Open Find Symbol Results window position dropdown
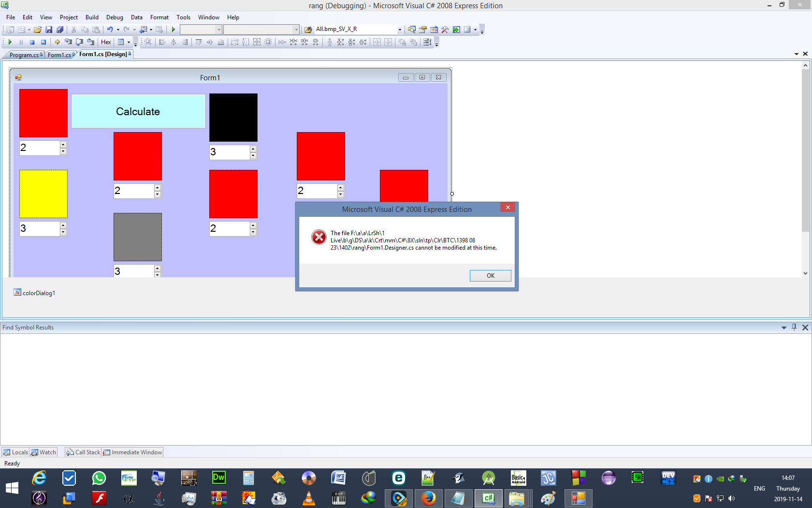This screenshot has width=812, height=508. (784, 328)
